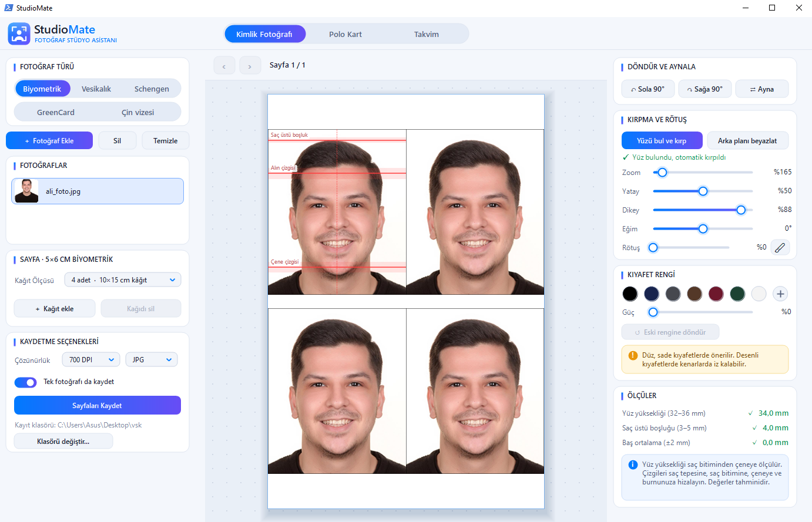Click the top-right photo on the page
The image size is (812, 522).
(475, 212)
